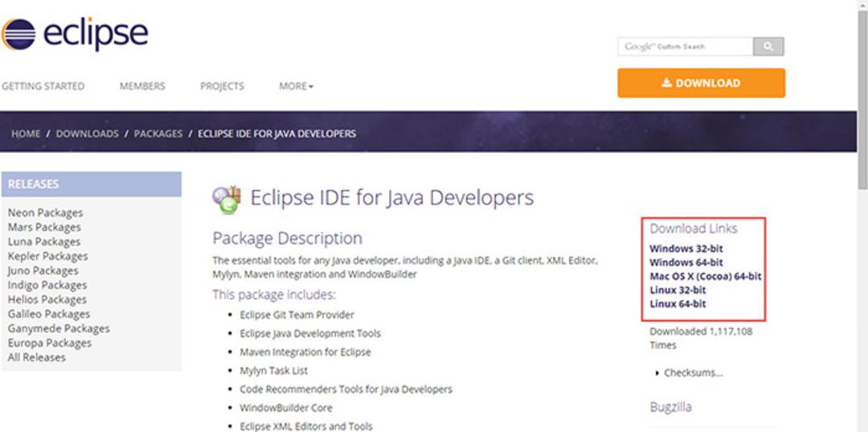Download the Windows 64-bit package
868x432 pixels.
686,262
